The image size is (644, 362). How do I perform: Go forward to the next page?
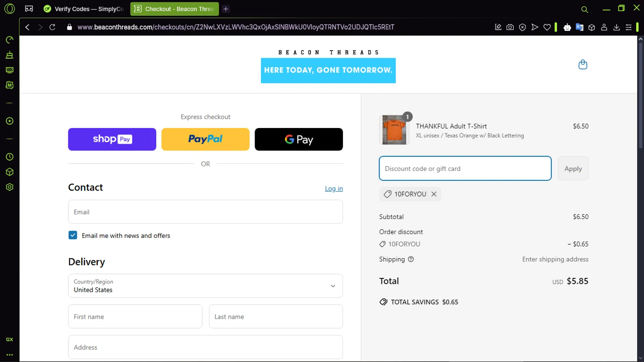40,27
